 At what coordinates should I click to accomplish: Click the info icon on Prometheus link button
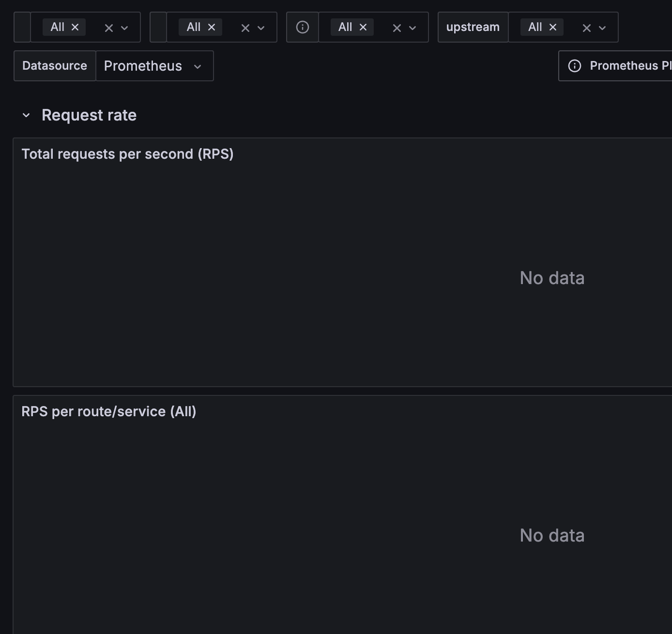(575, 66)
